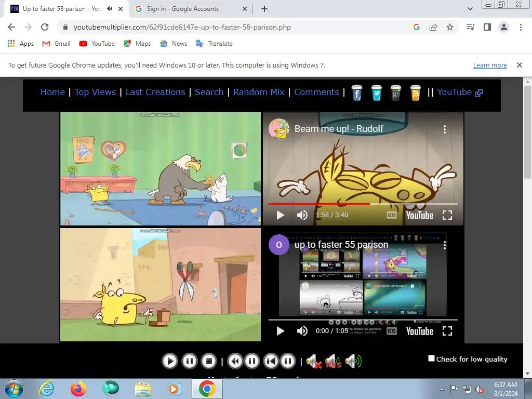Share this page icon
The width and height of the screenshot is (532, 399).
pyautogui.click(x=433, y=27)
